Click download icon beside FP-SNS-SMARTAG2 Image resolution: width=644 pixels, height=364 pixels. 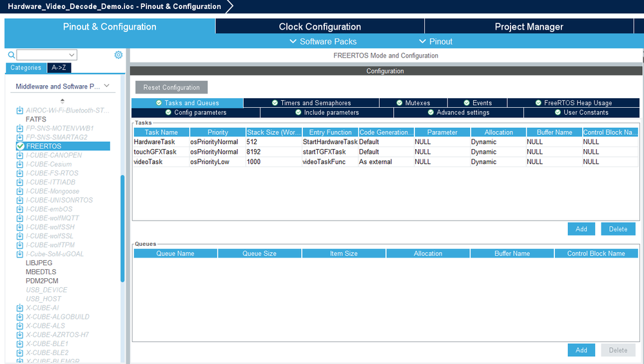tap(20, 137)
